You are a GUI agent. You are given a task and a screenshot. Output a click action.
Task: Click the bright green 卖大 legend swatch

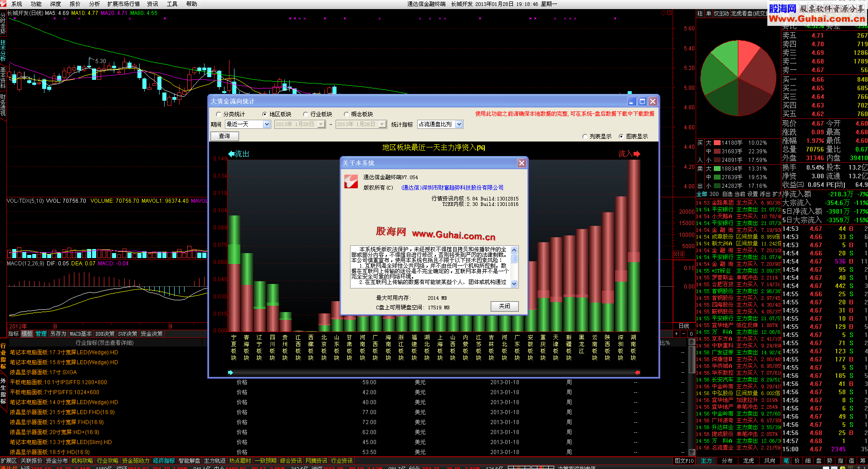(x=717, y=169)
